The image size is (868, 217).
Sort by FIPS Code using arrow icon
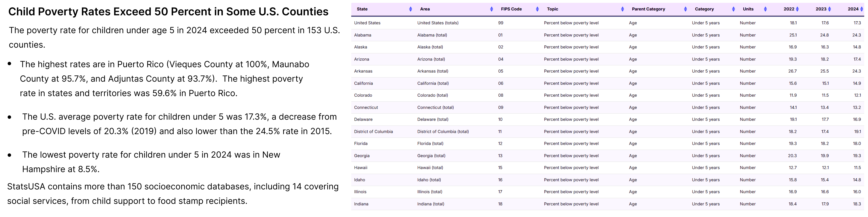(537, 9)
